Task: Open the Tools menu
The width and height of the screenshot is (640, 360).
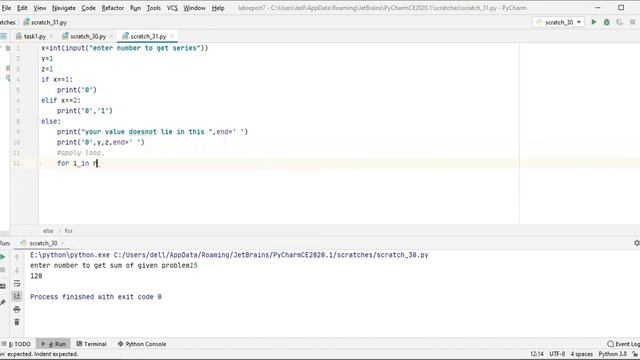Action: [x=153, y=8]
